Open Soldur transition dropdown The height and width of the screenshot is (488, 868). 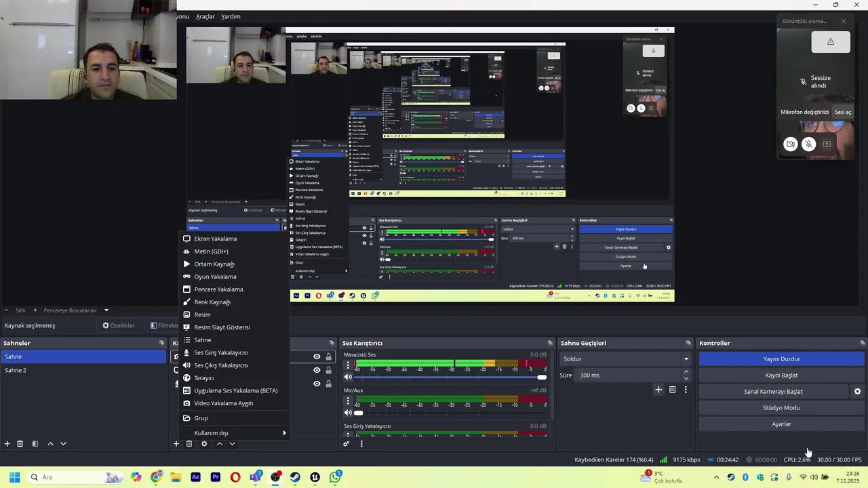[x=625, y=359]
